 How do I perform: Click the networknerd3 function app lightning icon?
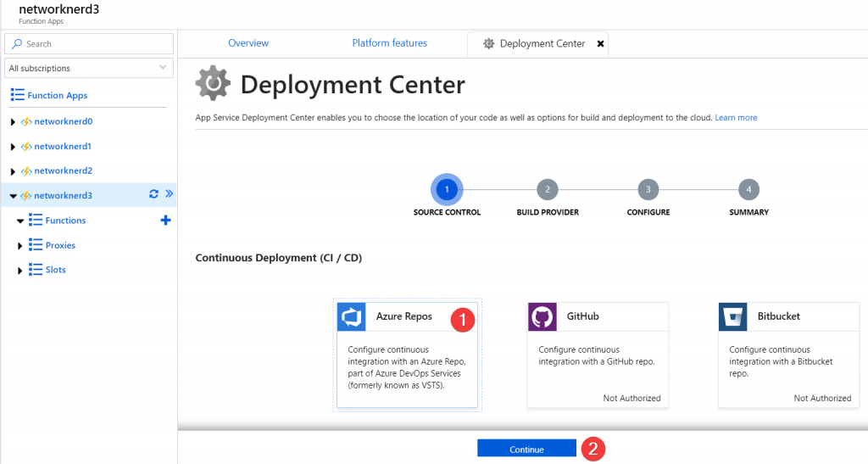(26, 195)
